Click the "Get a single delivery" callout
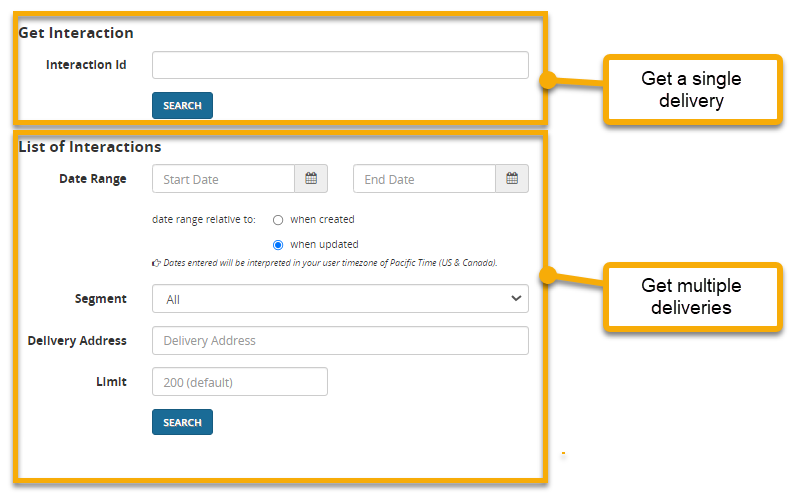Image resolution: width=812 pixels, height=493 pixels. [691, 89]
